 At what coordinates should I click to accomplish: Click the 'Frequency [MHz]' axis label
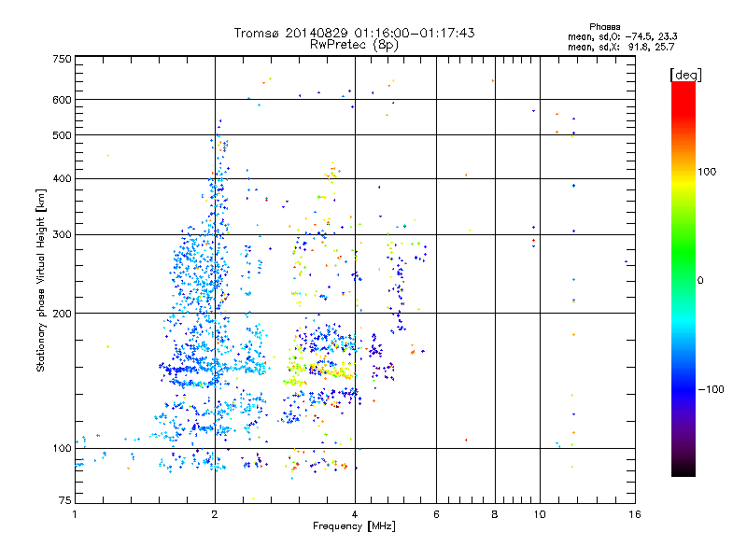click(354, 526)
